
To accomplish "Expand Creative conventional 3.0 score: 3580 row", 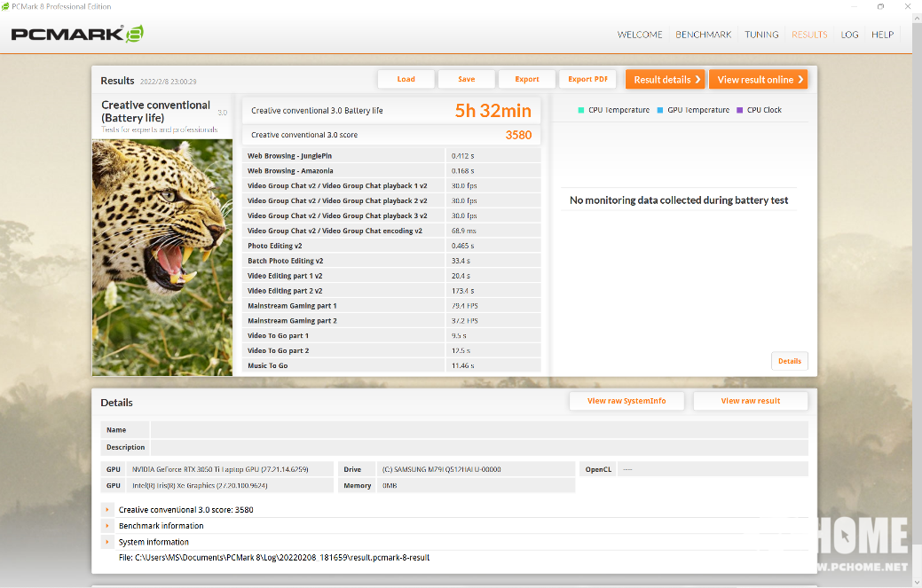I will 107,510.
